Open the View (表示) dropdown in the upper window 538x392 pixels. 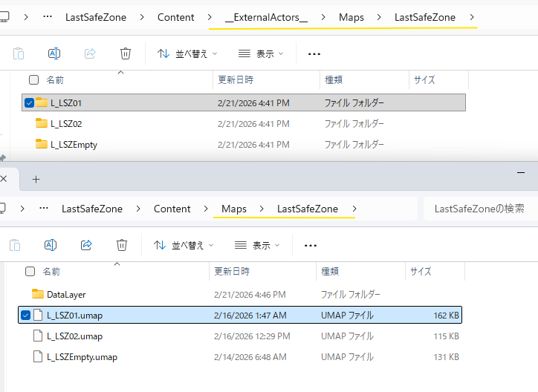[261, 53]
